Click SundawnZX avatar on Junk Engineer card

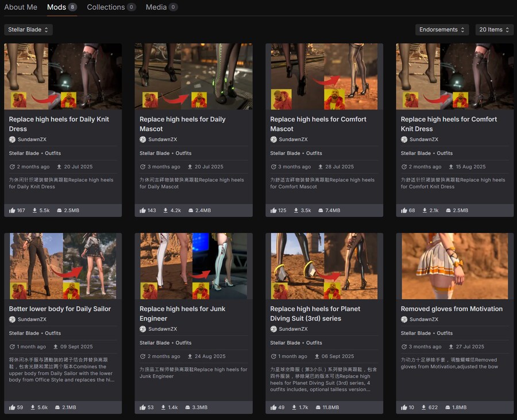(143, 329)
